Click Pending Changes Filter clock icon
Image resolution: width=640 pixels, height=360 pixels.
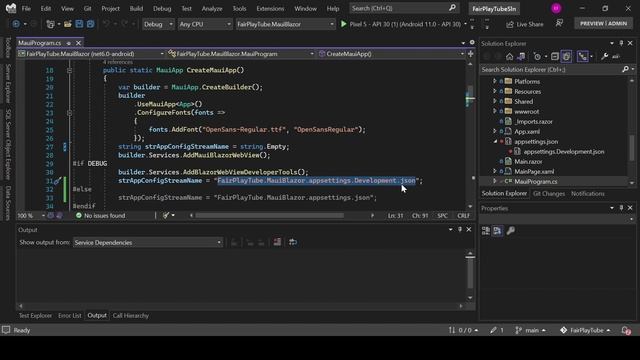point(537,57)
